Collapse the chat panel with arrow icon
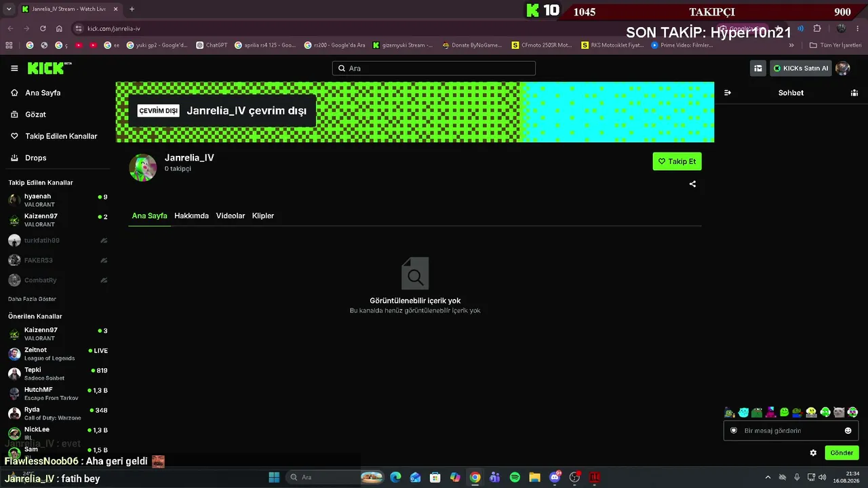 (x=728, y=93)
